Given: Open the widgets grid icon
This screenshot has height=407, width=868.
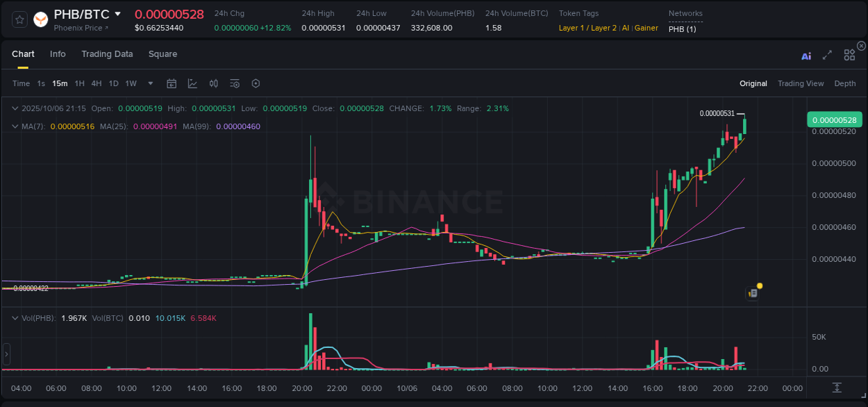Looking at the screenshot, I should tap(849, 54).
